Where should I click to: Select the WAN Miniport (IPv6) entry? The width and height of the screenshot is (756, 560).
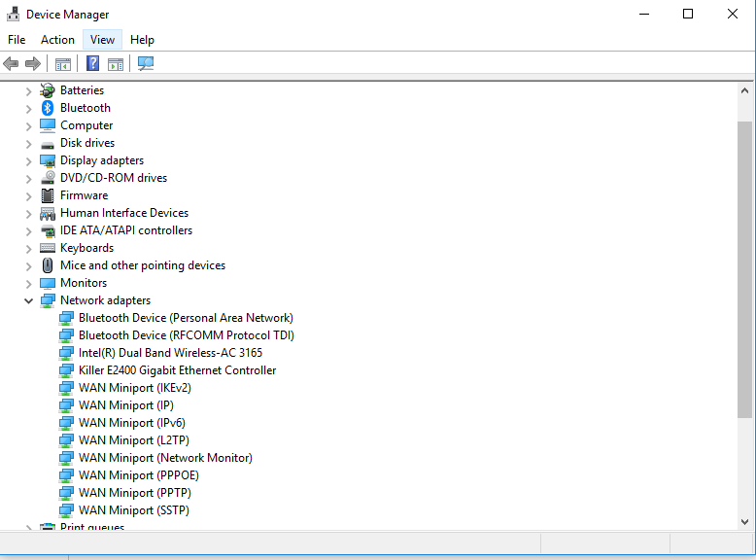pos(131,423)
